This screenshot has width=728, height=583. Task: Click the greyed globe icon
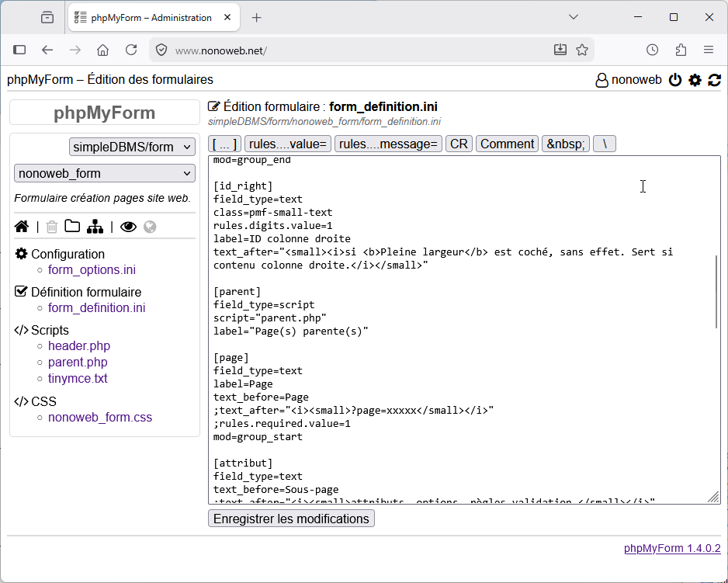pyautogui.click(x=150, y=227)
